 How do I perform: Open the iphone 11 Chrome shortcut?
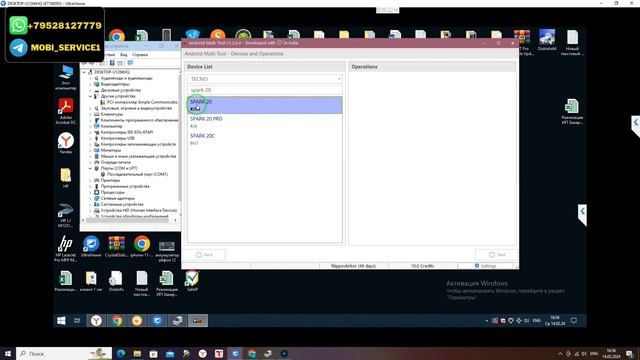coord(142,247)
